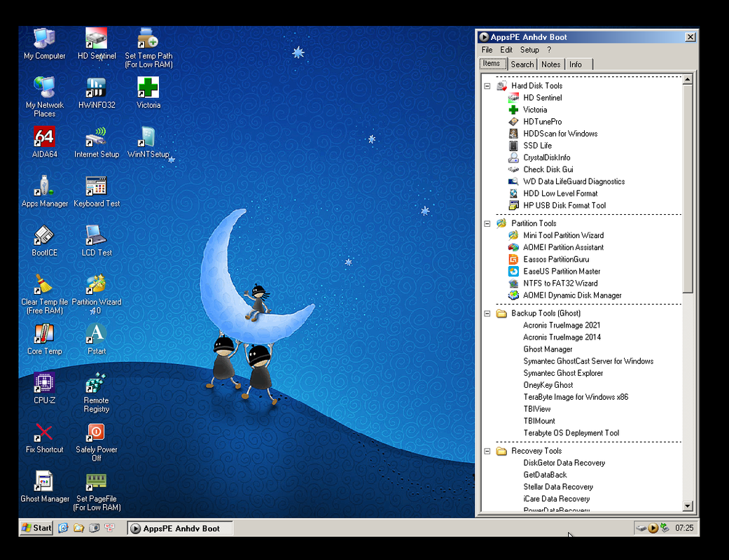729x560 pixels.
Task: Select the Items tab
Action: [492, 64]
